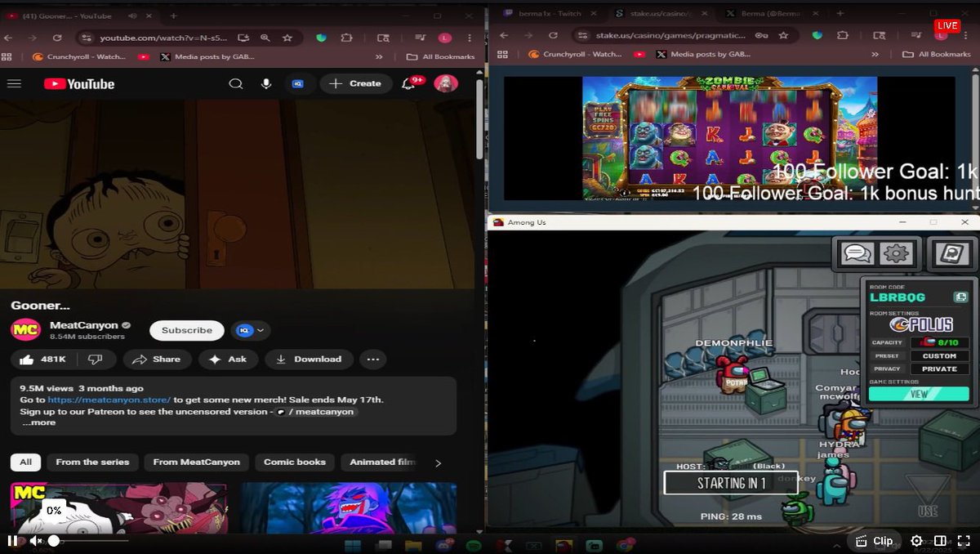Screen dimensions: 980x554
Task: Switch to the Berma X tab
Action: (772, 14)
